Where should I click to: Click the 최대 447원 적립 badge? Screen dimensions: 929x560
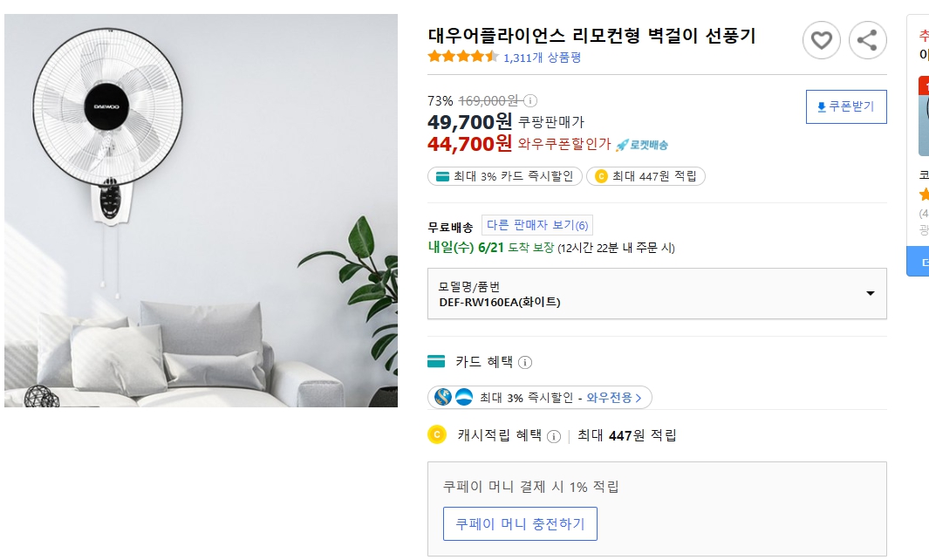click(646, 176)
